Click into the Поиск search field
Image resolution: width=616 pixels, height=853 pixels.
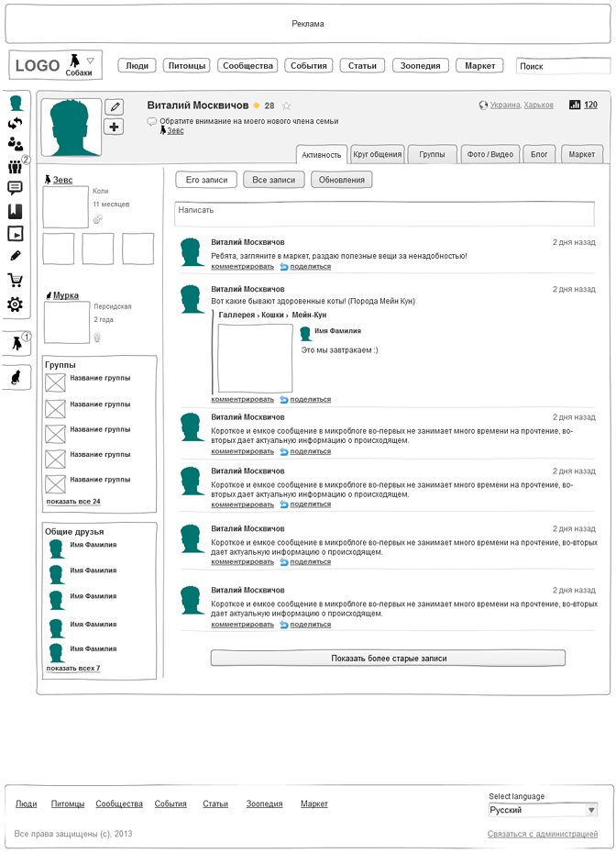point(563,66)
